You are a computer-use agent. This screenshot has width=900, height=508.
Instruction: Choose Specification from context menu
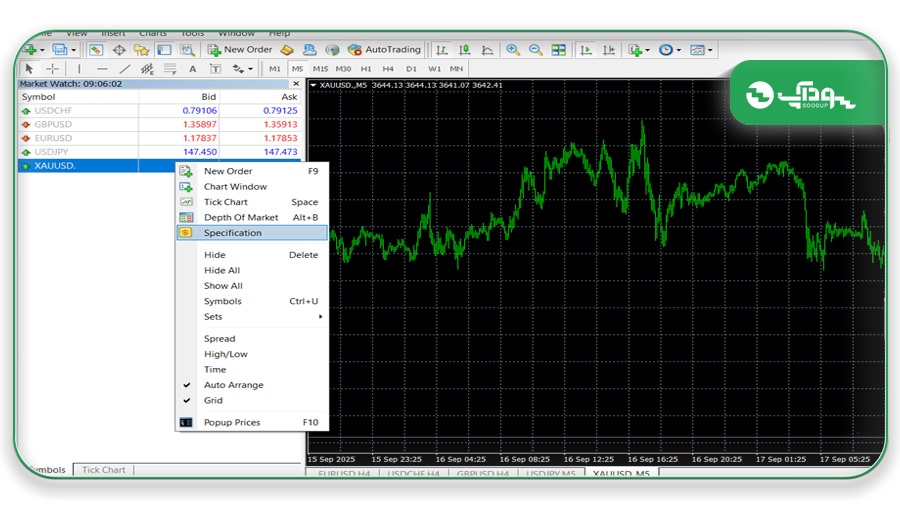tap(252, 232)
